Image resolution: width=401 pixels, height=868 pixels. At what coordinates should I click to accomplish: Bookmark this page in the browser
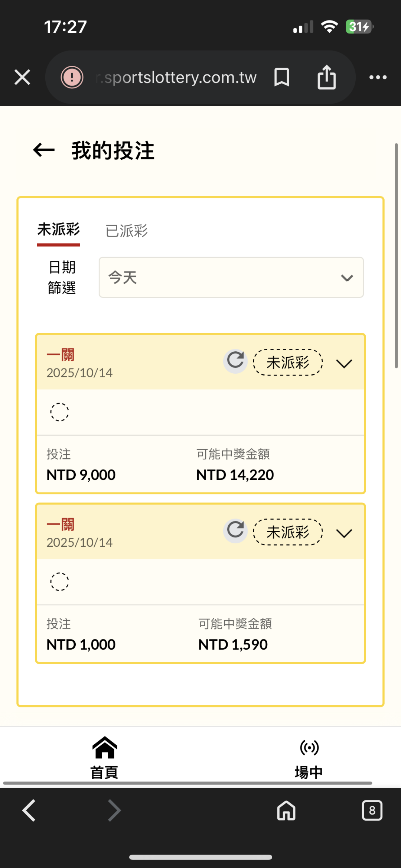coord(281,77)
